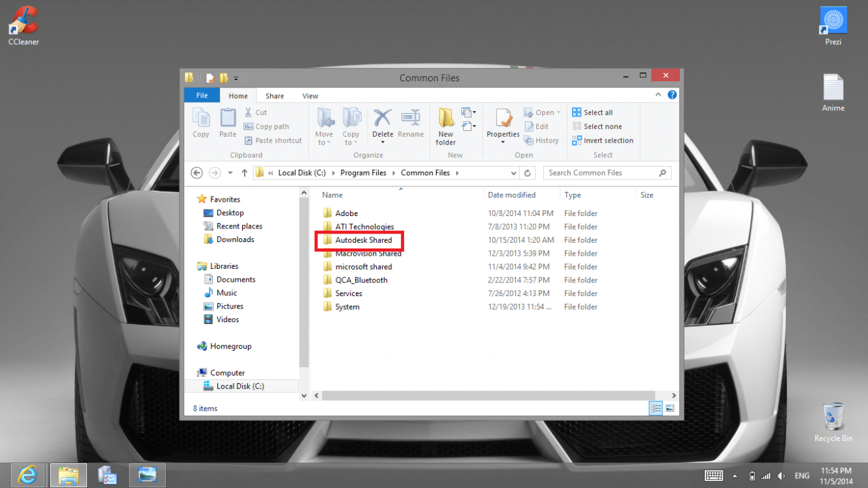Viewport: 868px width, 488px height.
Task: Open Desktop under Favorites
Action: coord(224,213)
